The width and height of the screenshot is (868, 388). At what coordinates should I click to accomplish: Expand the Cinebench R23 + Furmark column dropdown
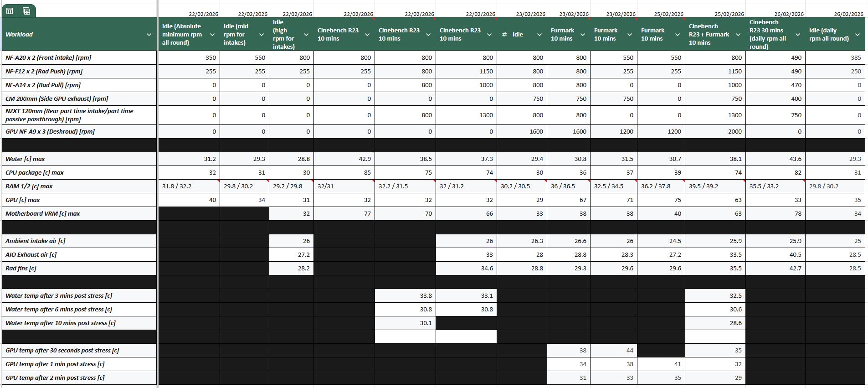[738, 35]
